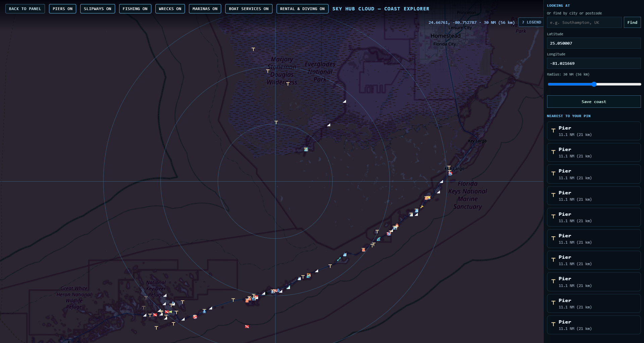Click the Find button

pyautogui.click(x=632, y=22)
